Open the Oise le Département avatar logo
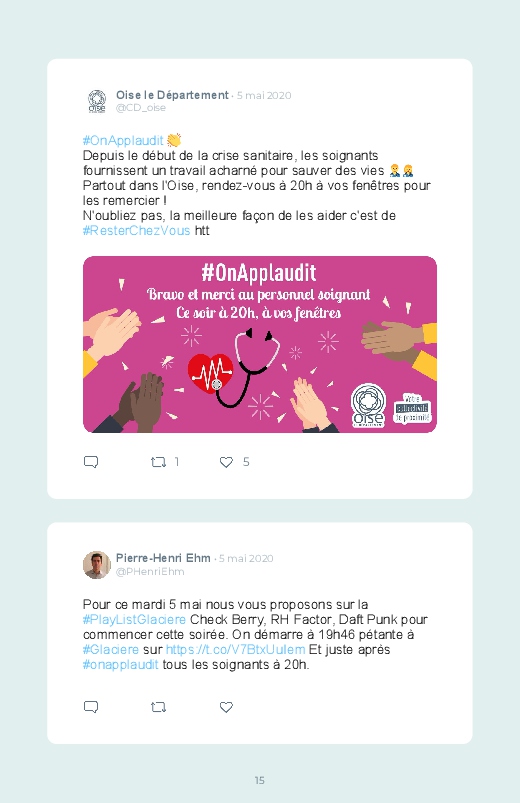 click(x=97, y=101)
